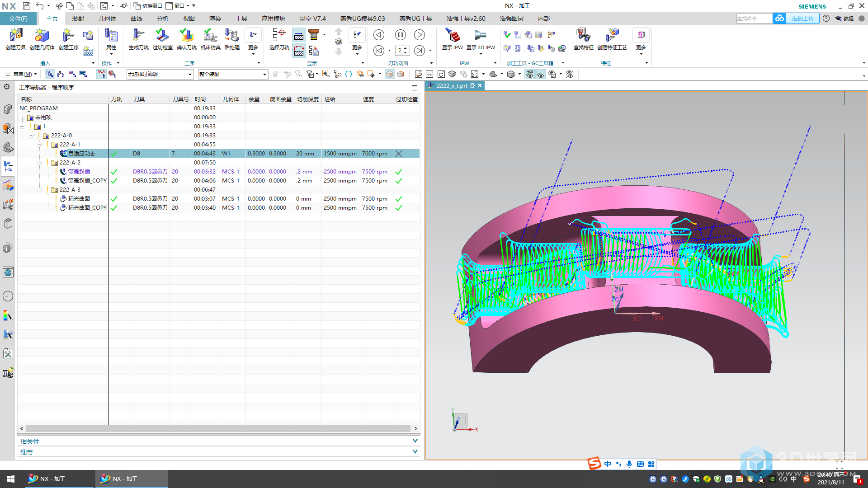Expand the 相关性 (Dependencies) panel
This screenshot has width=868, height=488.
coord(219,441)
